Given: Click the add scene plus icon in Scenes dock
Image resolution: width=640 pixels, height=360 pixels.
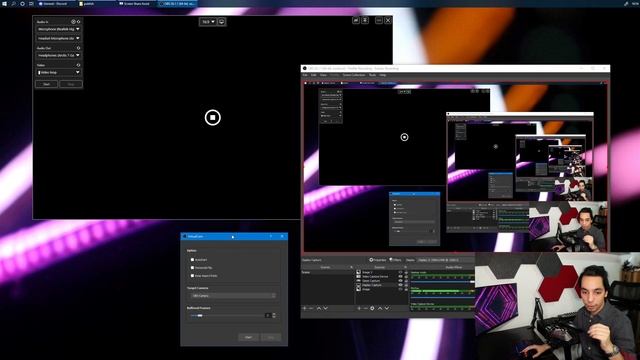Looking at the screenshot, I should coord(304,308).
